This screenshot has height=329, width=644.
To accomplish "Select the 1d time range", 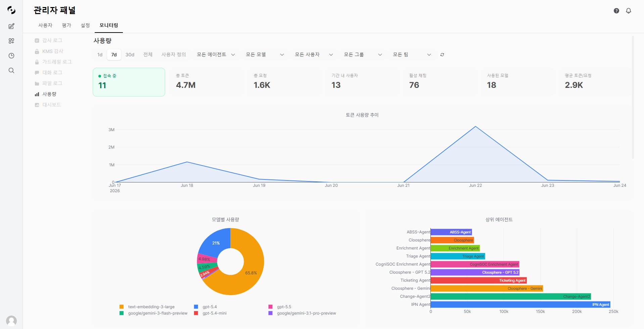I will click(x=100, y=55).
